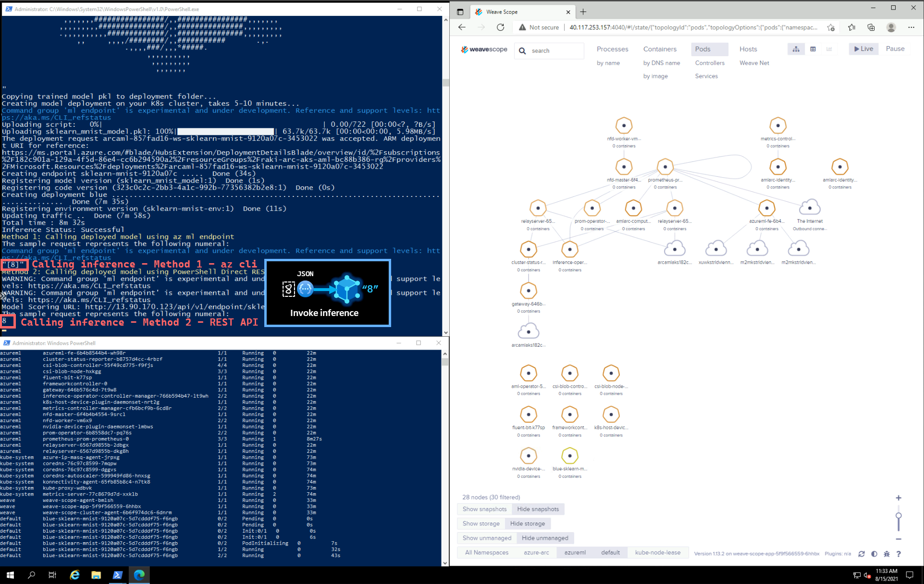Click the zoom in plus icon
Image resolution: width=924 pixels, height=584 pixels.
pyautogui.click(x=899, y=498)
